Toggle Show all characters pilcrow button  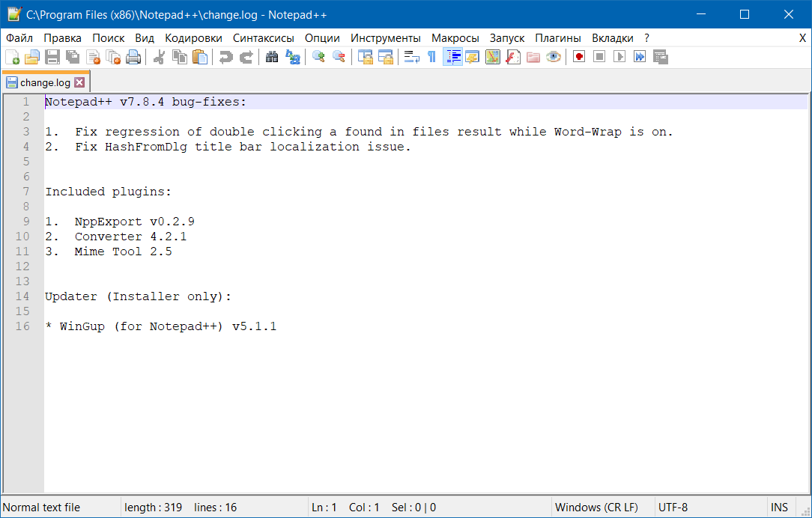432,57
